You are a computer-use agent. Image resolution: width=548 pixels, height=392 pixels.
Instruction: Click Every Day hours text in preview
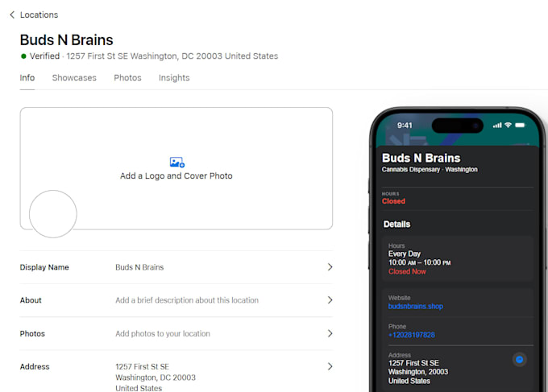tap(405, 254)
